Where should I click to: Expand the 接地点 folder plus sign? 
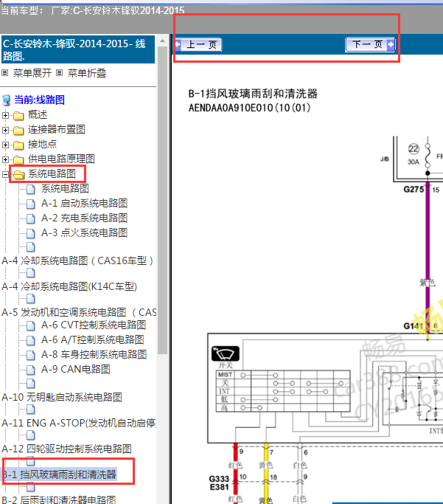click(5, 145)
